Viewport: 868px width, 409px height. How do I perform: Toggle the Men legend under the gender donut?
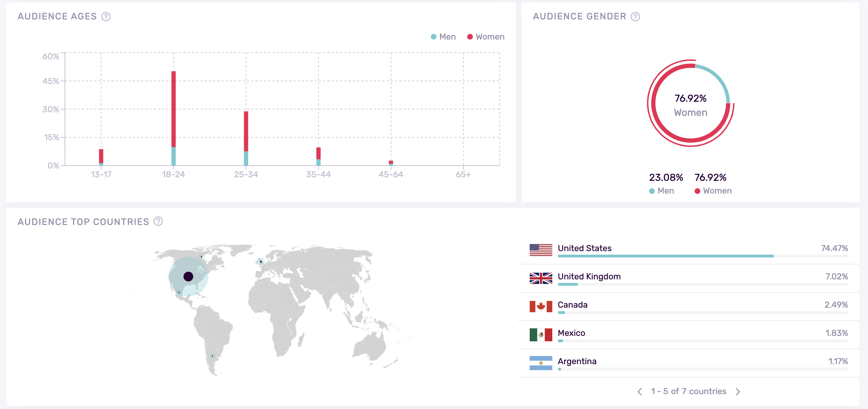pyautogui.click(x=662, y=190)
